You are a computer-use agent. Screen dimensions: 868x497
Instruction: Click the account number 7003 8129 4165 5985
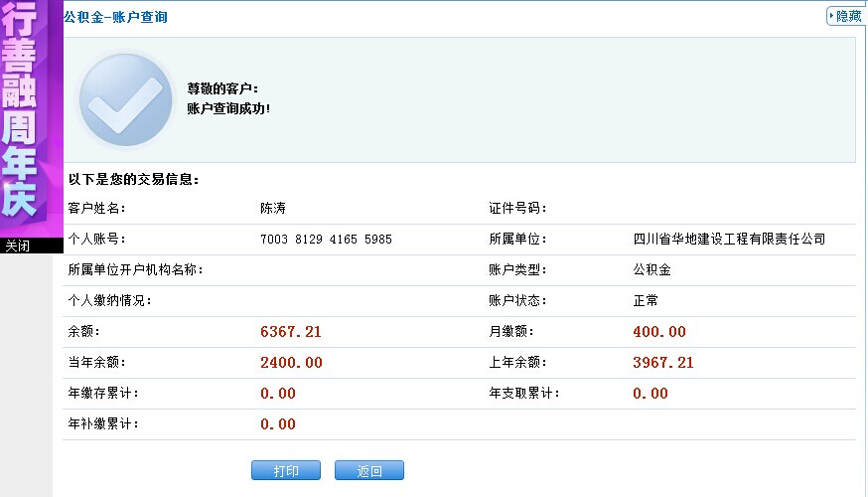[326, 240]
